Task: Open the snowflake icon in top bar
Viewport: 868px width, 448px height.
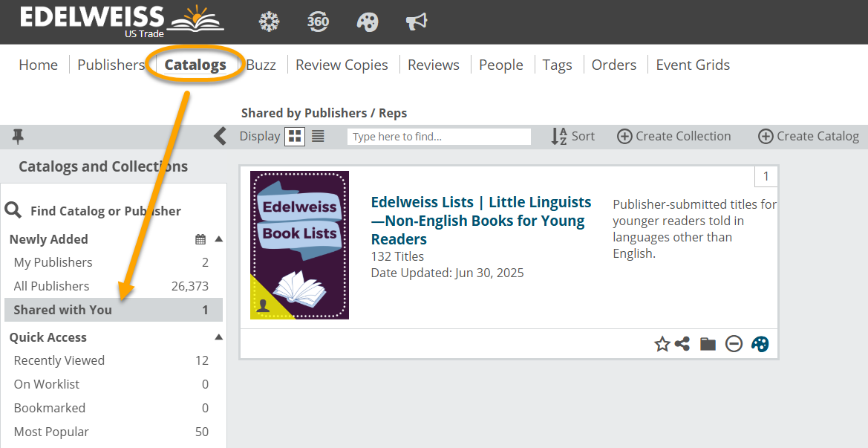Action: [269, 22]
